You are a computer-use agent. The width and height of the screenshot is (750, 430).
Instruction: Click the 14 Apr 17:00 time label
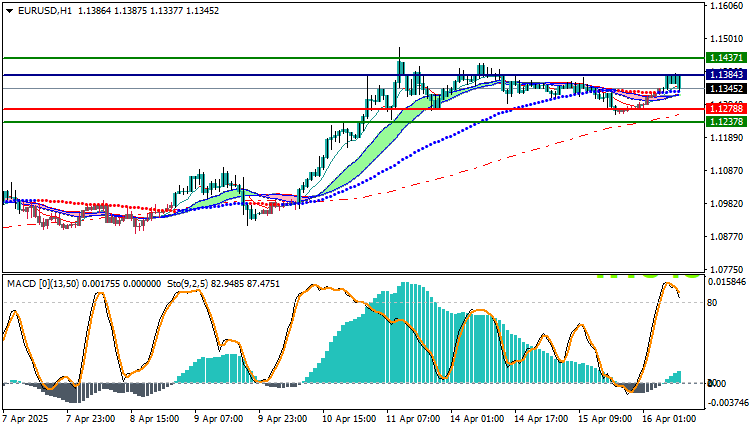[x=541, y=419]
